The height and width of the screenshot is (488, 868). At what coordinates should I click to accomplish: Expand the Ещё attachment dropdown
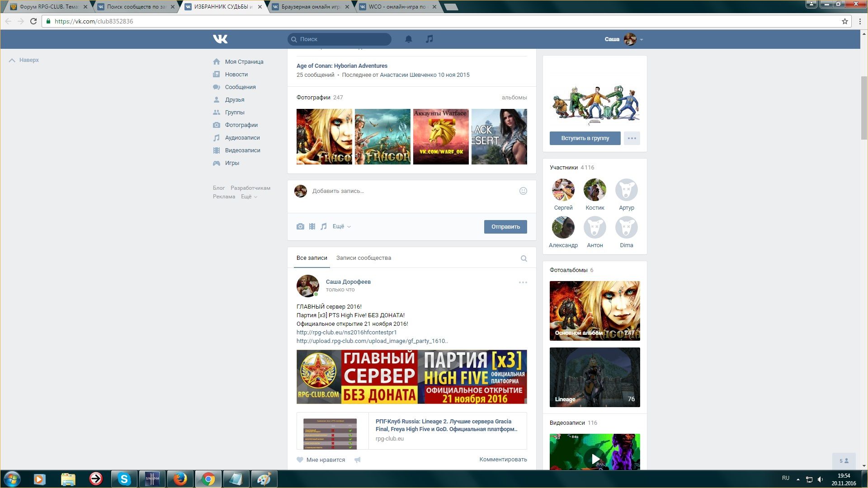click(341, 226)
